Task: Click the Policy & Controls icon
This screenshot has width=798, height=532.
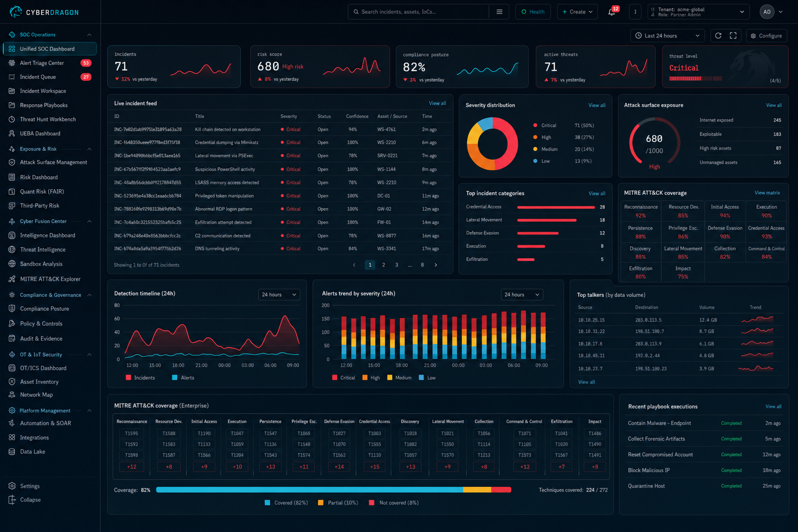Action: tap(12, 323)
